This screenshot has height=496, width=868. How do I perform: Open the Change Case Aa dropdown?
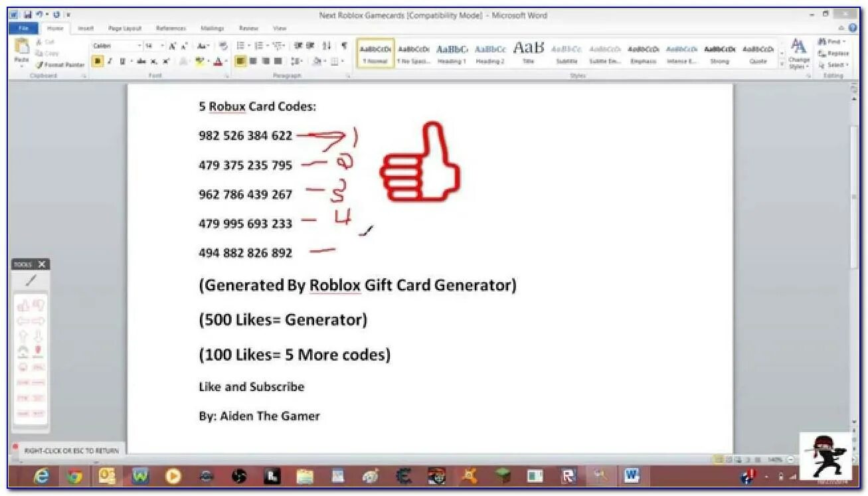203,46
